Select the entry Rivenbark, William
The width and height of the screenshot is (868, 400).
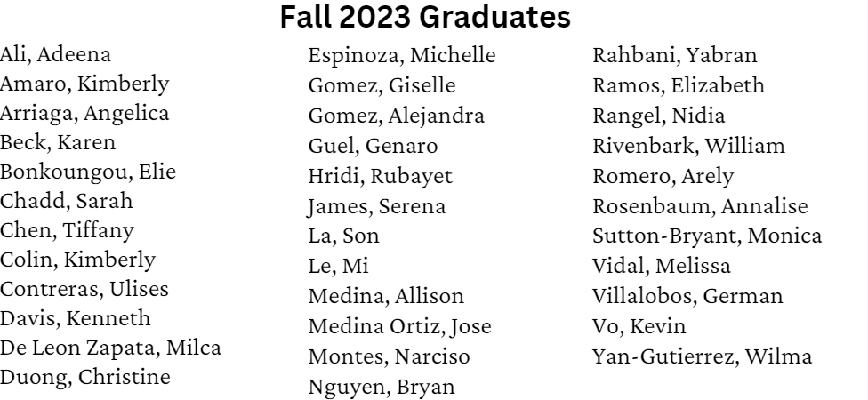(x=689, y=145)
